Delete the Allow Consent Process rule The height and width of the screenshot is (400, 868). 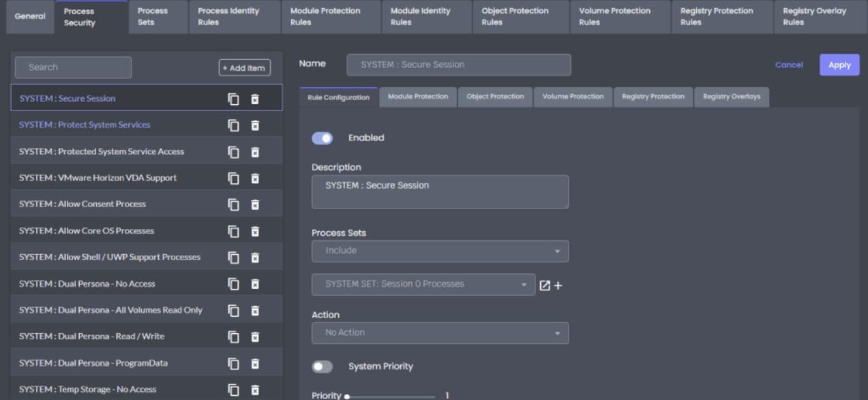[x=255, y=204]
